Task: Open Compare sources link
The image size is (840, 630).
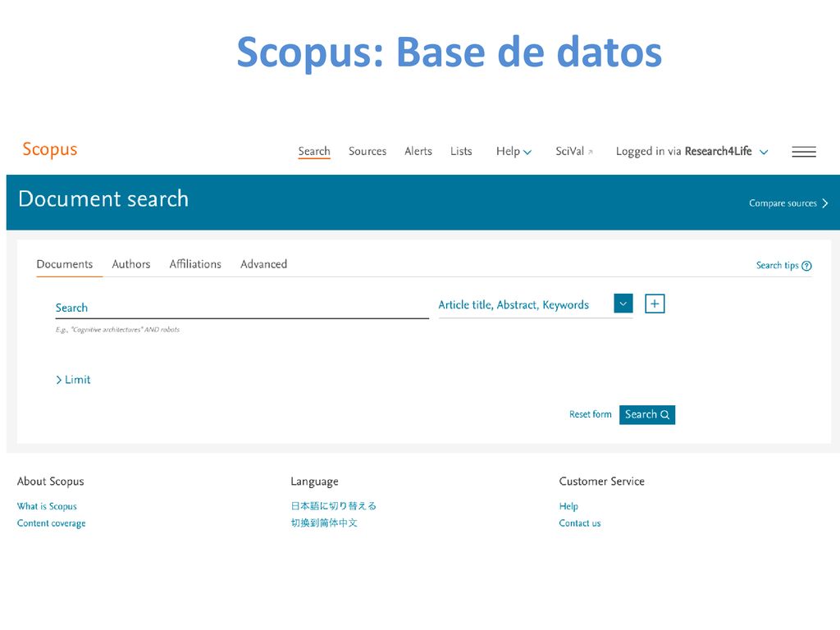Action: [x=788, y=203]
